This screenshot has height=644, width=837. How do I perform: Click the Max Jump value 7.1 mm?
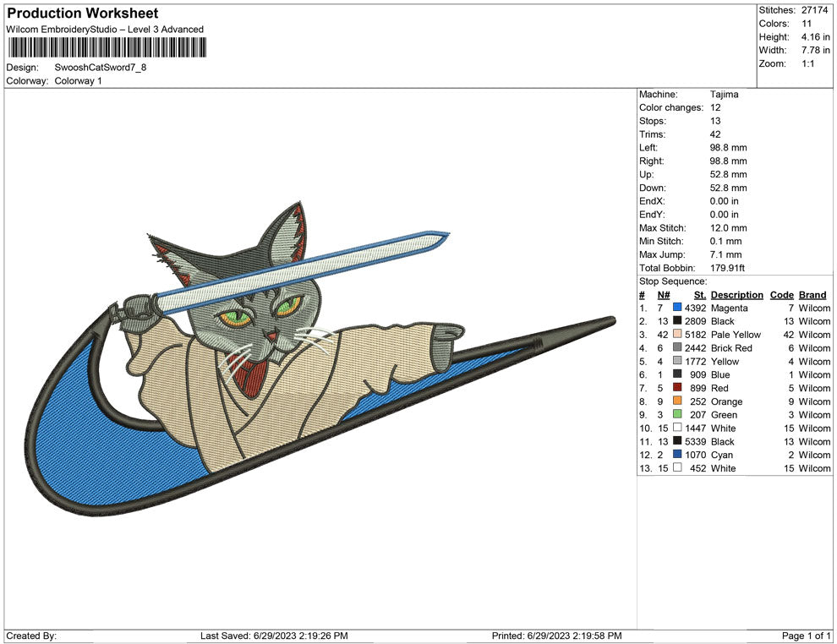pos(725,254)
